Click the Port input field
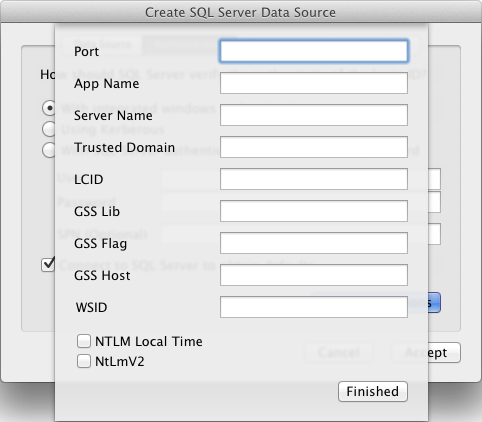This screenshot has height=422, width=482. [314, 51]
